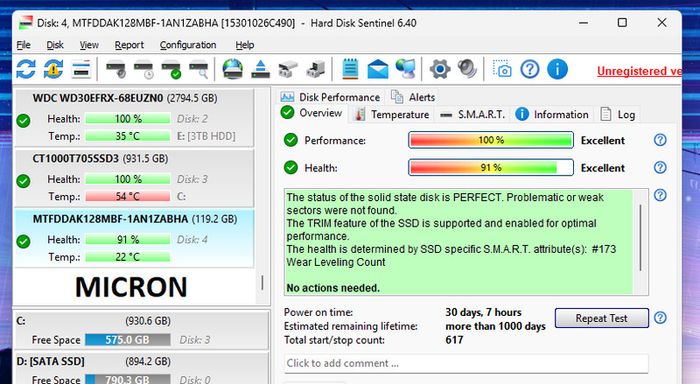Switch to the Temperature tab

(392, 115)
